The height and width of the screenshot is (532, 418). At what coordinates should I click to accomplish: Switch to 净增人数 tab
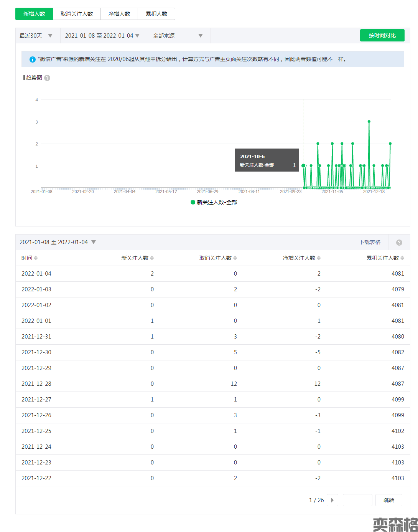(x=119, y=14)
